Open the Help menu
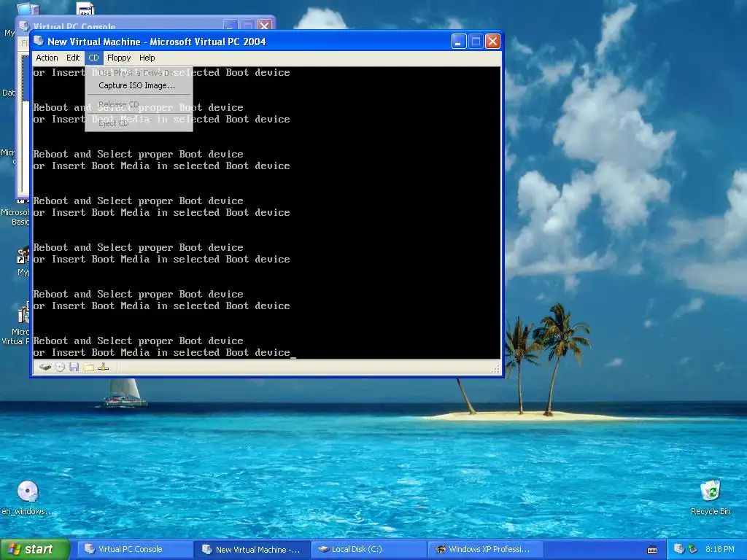Image resolution: width=747 pixels, height=560 pixels. point(147,58)
